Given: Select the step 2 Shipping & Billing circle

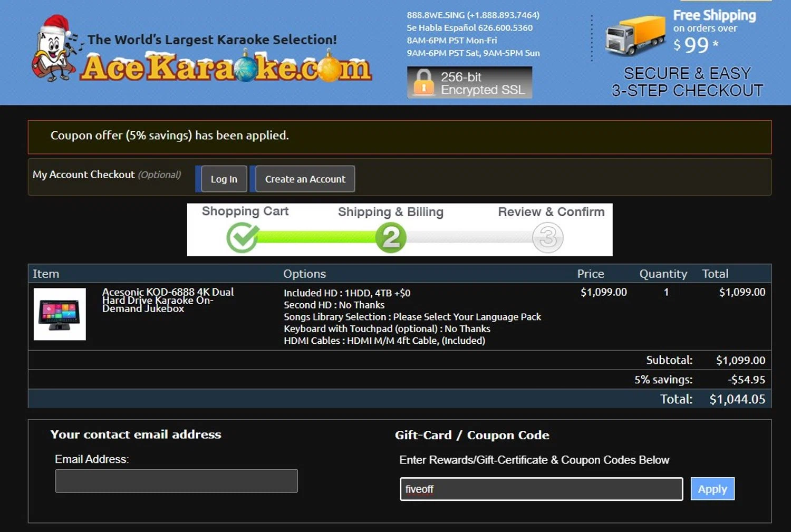Looking at the screenshot, I should pos(391,237).
